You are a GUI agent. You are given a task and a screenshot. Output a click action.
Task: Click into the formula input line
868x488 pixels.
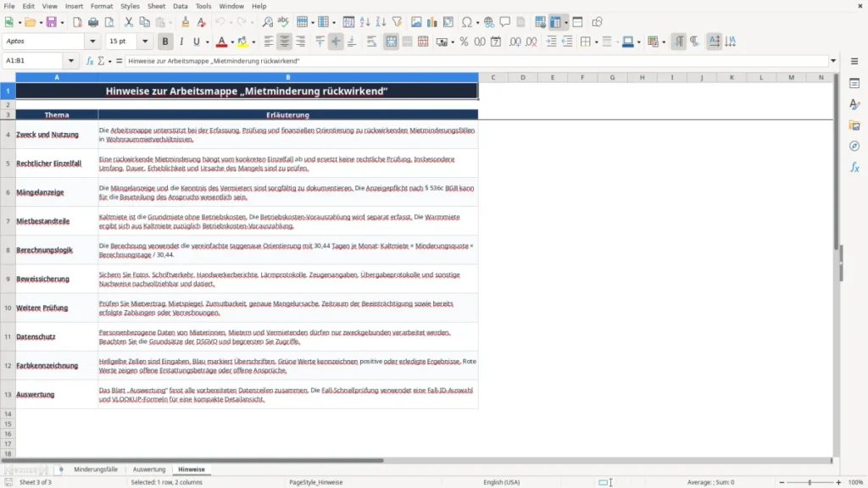[476, 61]
